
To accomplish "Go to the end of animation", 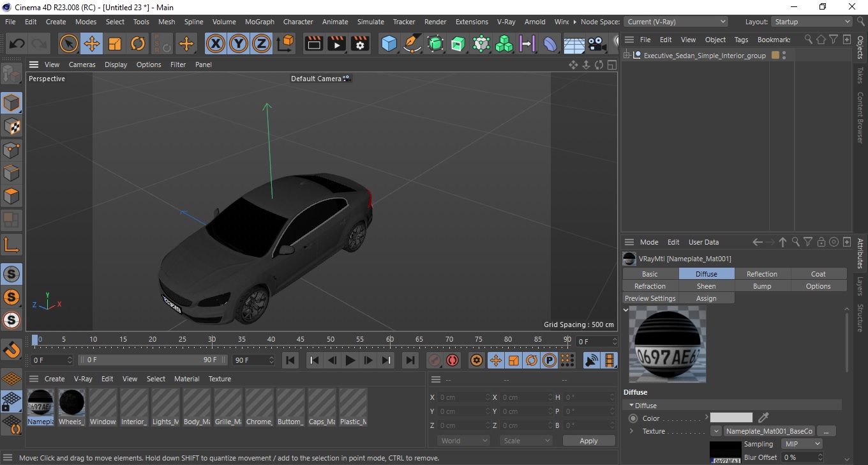I will tap(410, 360).
